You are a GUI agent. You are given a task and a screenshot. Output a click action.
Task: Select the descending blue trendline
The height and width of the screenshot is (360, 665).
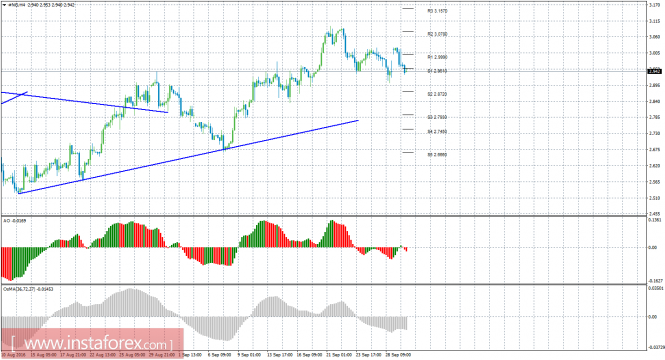point(85,102)
